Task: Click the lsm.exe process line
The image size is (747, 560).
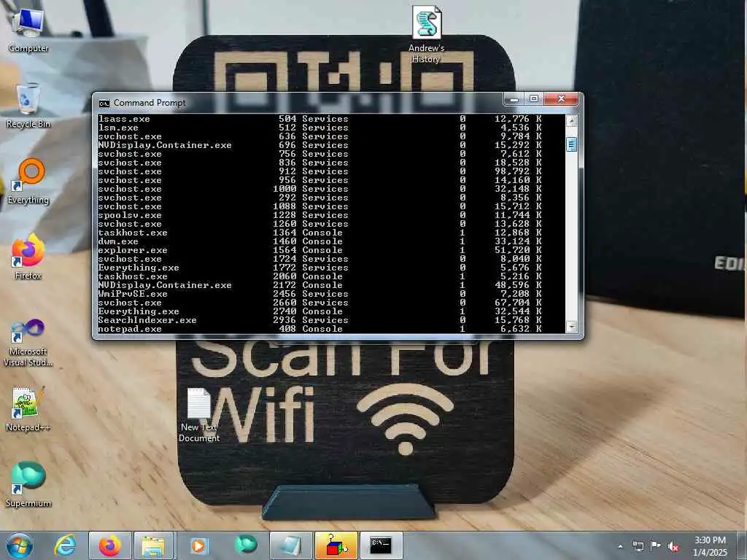Action: click(x=320, y=128)
